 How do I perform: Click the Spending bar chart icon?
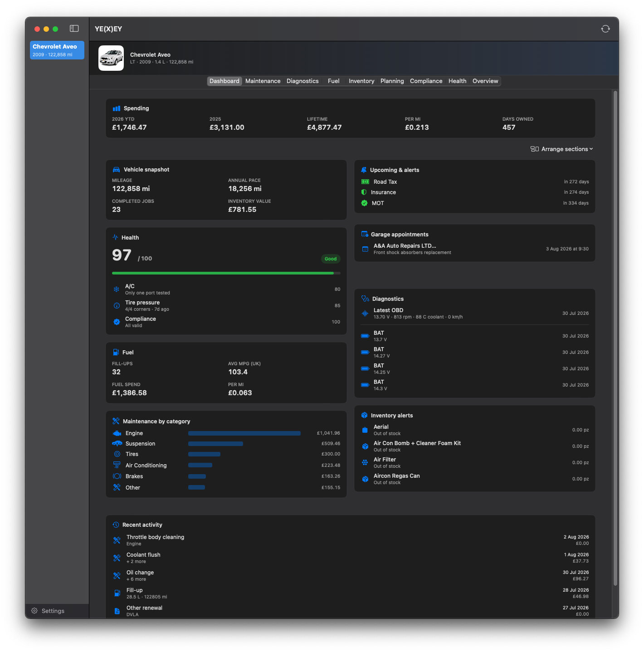pyautogui.click(x=117, y=108)
